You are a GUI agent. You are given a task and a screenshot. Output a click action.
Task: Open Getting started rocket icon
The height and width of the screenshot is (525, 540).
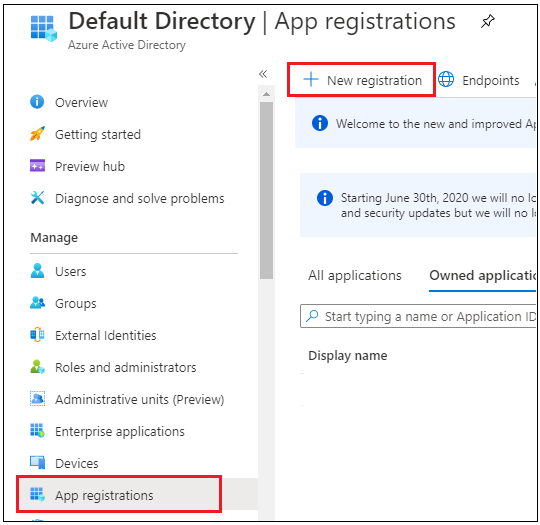point(37,134)
